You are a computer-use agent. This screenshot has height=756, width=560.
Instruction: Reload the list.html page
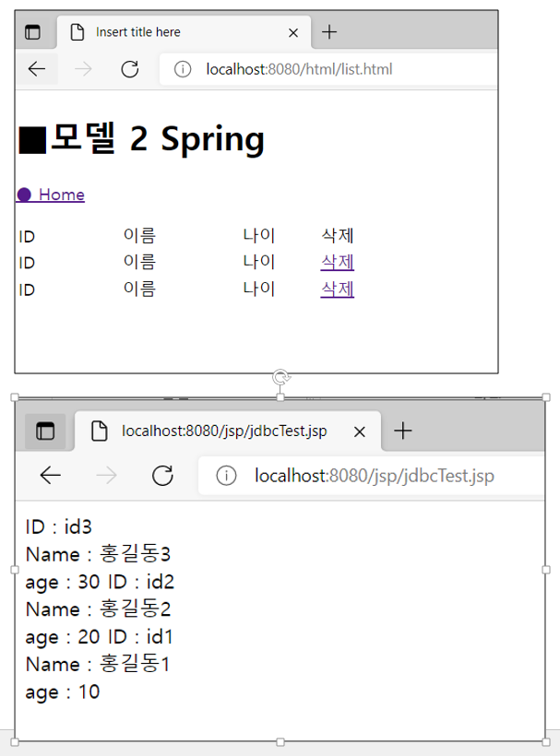pyautogui.click(x=130, y=69)
